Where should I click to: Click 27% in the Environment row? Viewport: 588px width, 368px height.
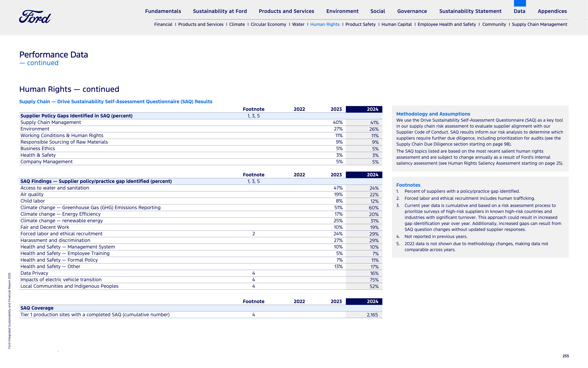338,129
